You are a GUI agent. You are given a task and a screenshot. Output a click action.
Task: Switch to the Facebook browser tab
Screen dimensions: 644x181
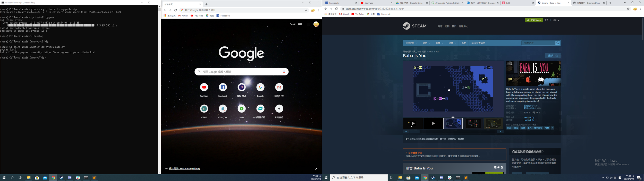pos(341,3)
